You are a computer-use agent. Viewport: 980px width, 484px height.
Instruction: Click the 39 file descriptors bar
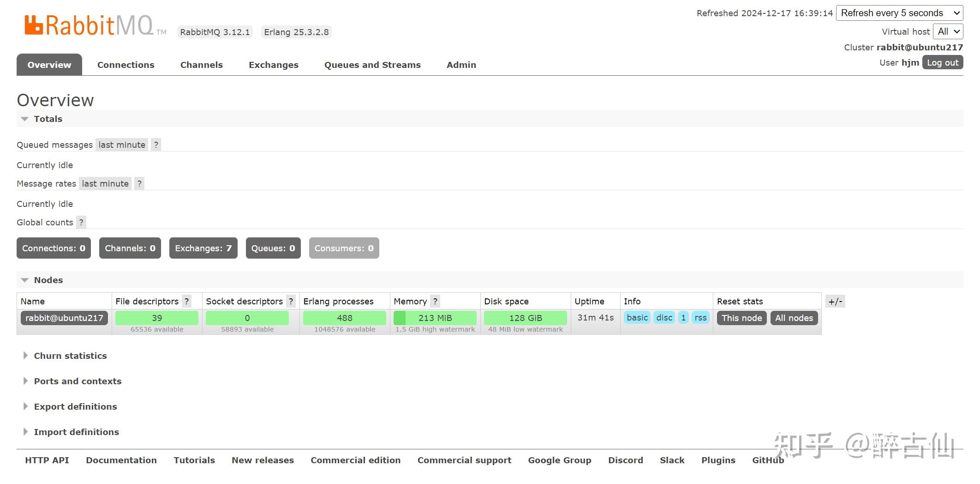point(157,318)
